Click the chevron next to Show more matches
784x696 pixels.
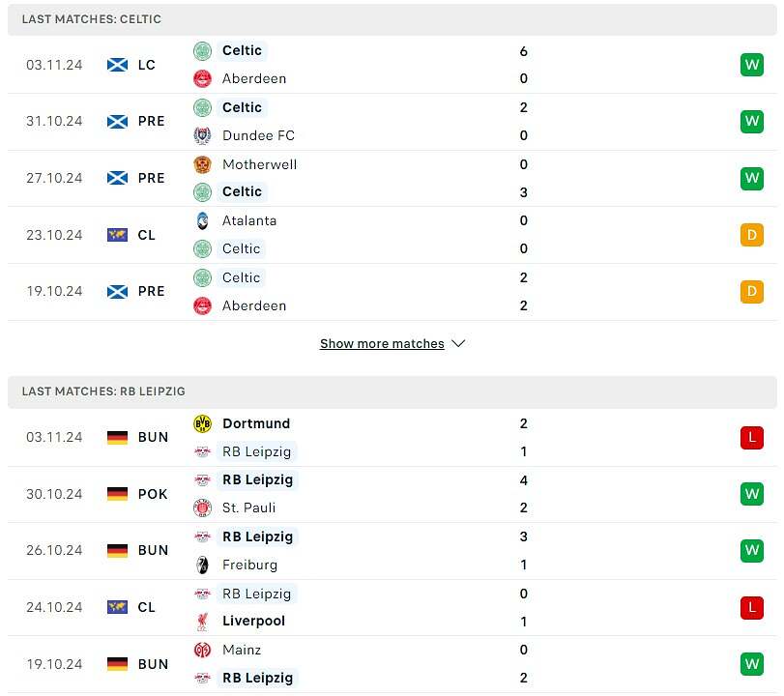[458, 344]
